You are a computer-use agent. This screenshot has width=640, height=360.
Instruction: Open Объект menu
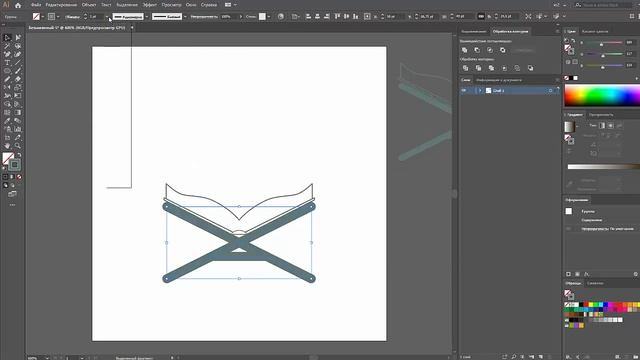point(89,5)
